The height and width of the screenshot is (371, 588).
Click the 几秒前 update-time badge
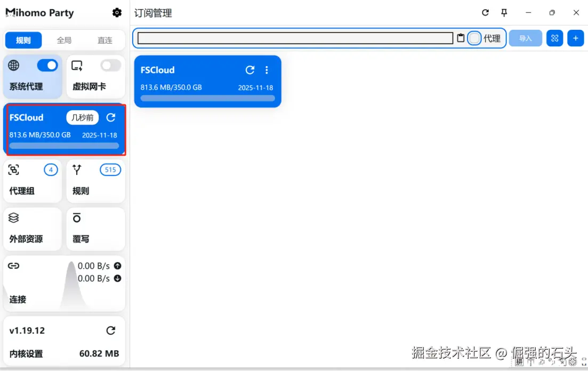(83, 117)
